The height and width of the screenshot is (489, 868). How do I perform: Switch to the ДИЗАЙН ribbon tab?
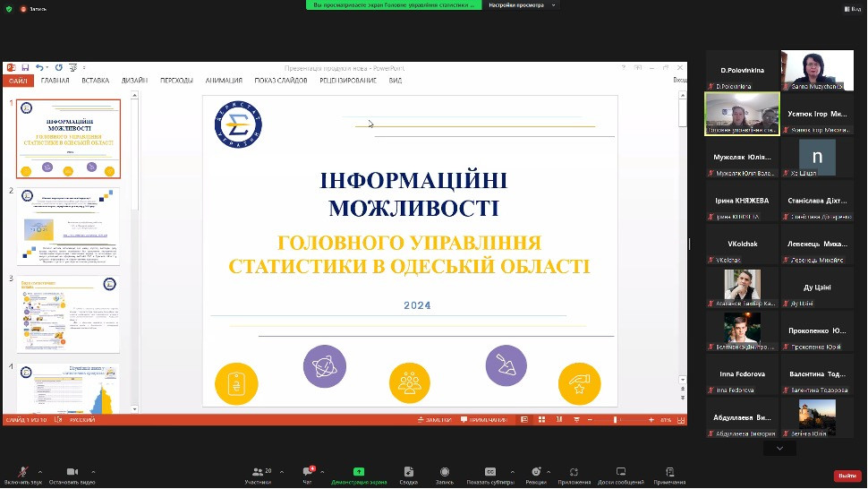(134, 81)
